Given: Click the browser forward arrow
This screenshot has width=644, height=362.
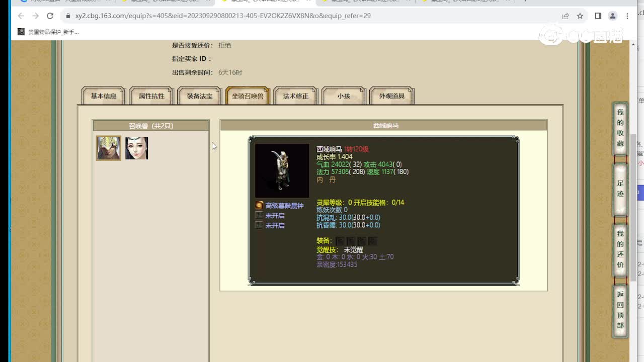Looking at the screenshot, I should (x=35, y=16).
